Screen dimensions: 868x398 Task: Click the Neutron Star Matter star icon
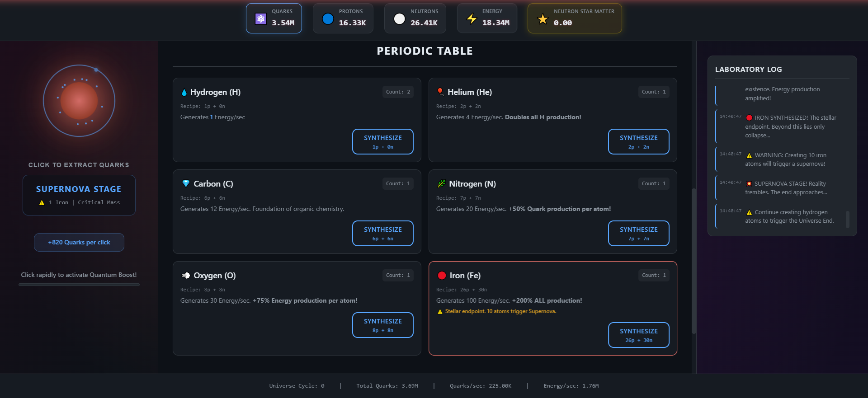(542, 19)
